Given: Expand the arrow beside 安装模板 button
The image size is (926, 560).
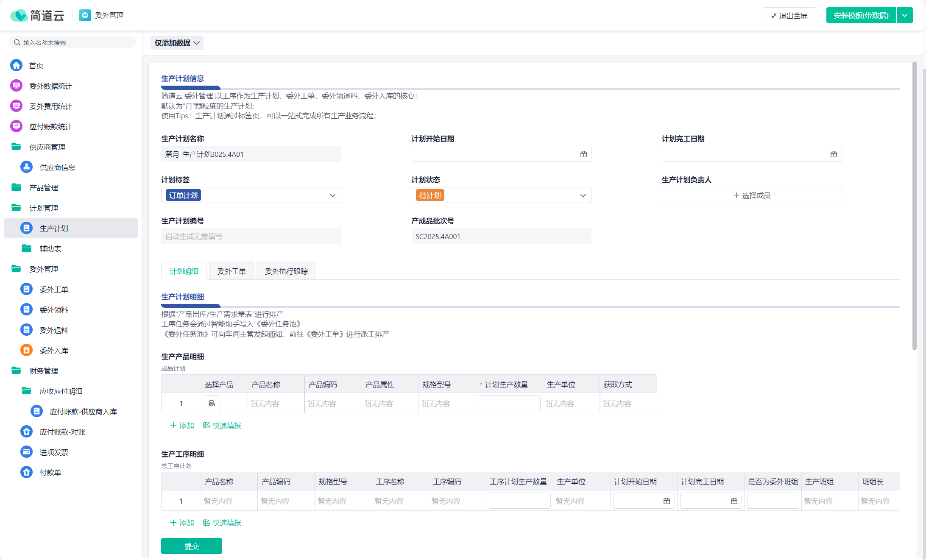Looking at the screenshot, I should [x=905, y=15].
